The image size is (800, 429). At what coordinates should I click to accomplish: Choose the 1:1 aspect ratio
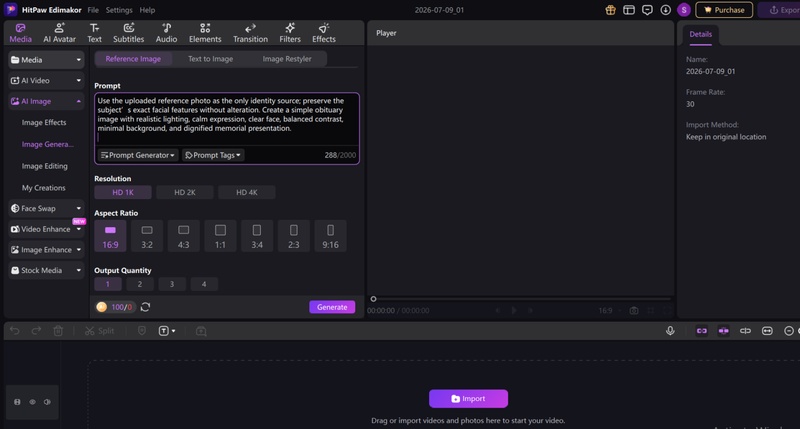220,236
